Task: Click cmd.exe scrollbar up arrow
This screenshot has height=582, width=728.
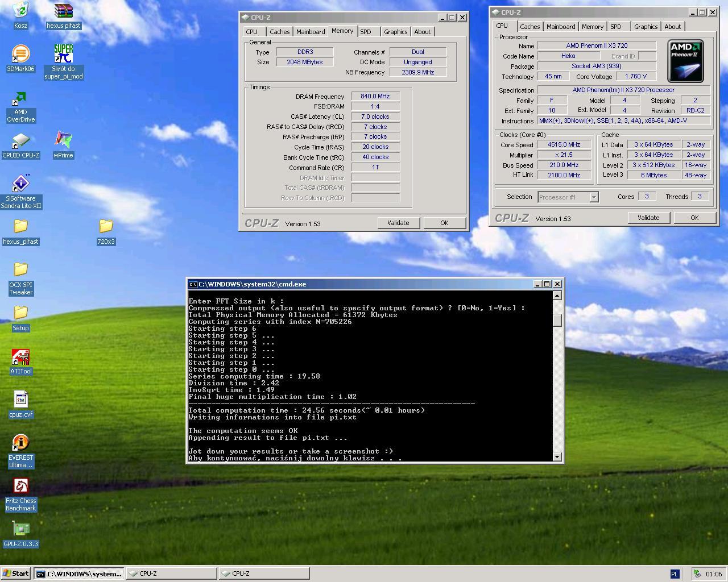Action: pos(557,295)
